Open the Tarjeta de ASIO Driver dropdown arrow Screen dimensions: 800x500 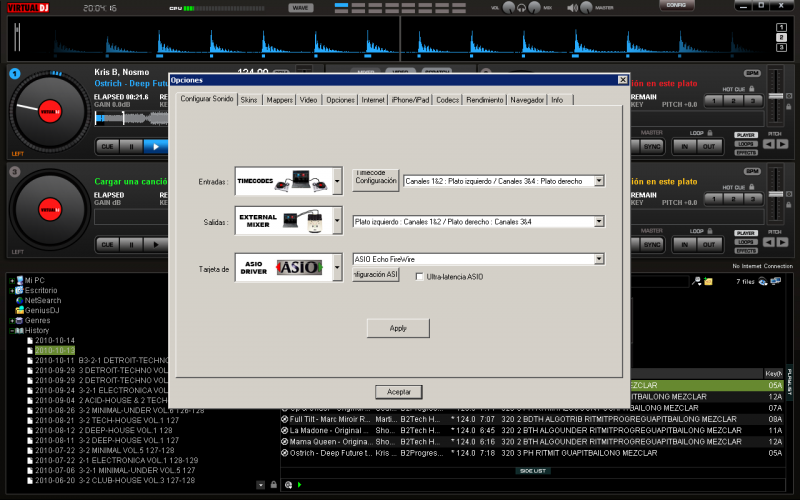[x=337, y=267]
